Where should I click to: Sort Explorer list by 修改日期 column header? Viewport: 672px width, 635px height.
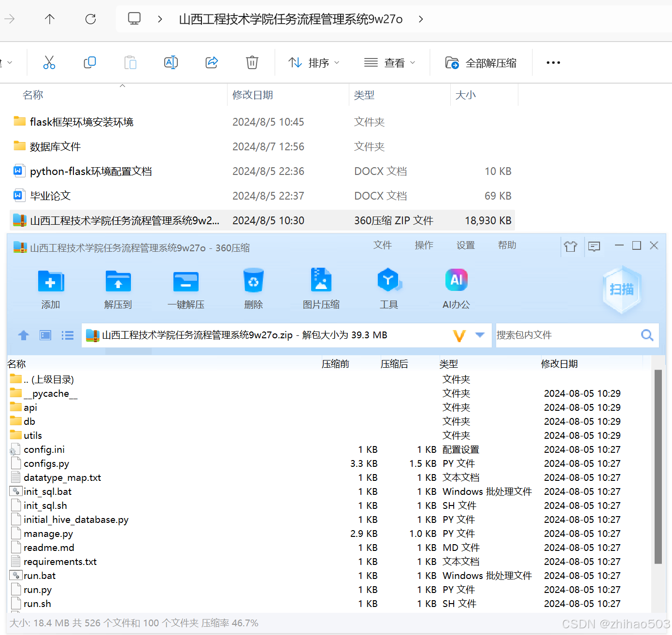click(x=253, y=95)
